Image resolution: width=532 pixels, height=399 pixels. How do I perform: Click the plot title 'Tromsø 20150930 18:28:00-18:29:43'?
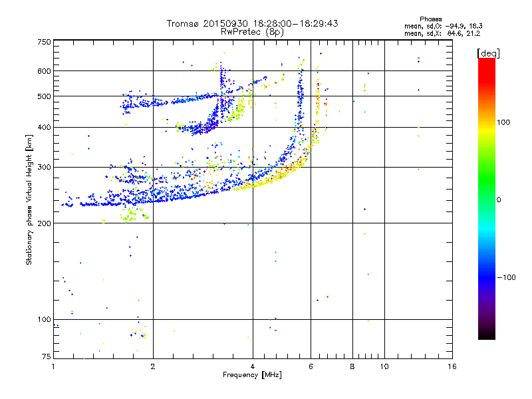point(252,23)
